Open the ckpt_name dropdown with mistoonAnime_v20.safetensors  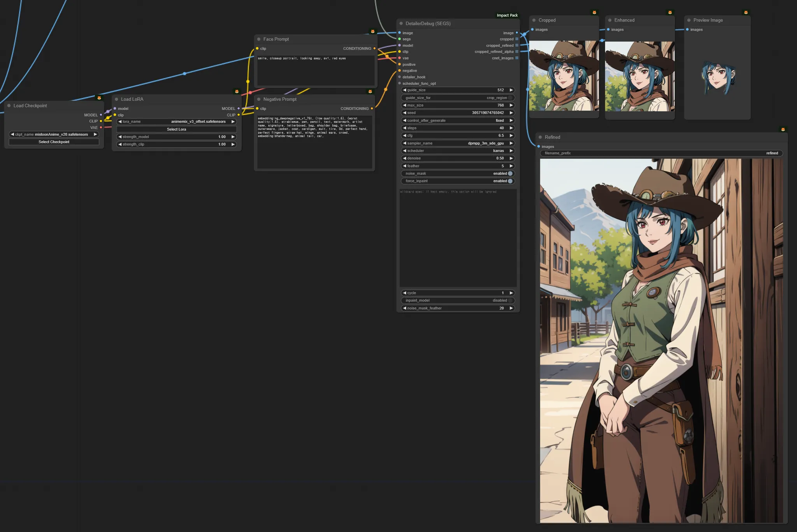tap(54, 135)
